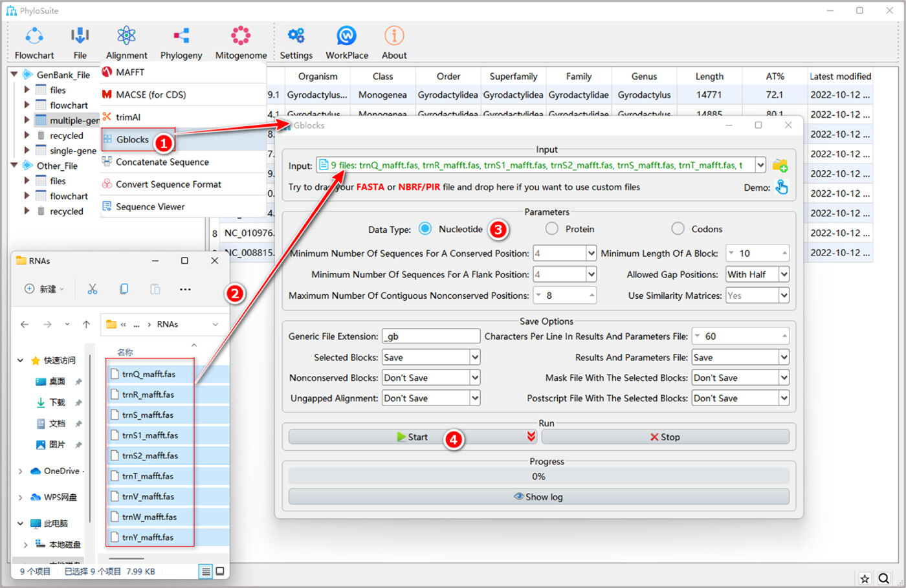Image resolution: width=906 pixels, height=588 pixels.
Task: Start the Gblocks run
Action: 412,437
